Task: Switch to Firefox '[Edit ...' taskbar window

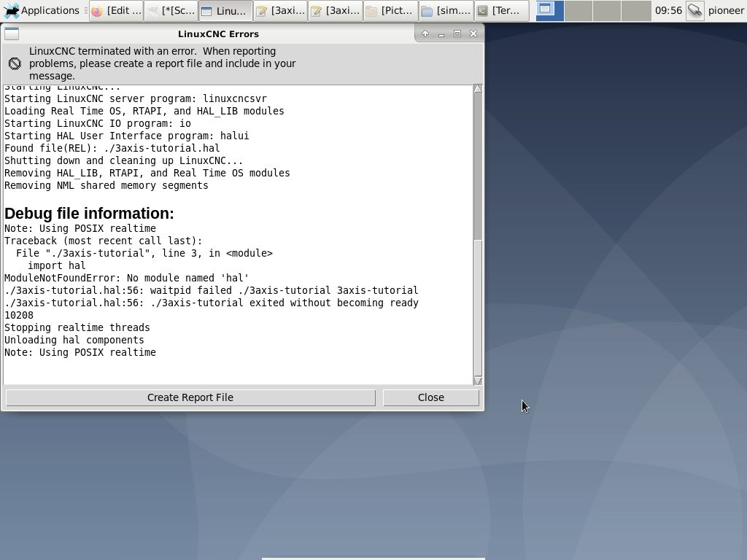Action: 116,11
